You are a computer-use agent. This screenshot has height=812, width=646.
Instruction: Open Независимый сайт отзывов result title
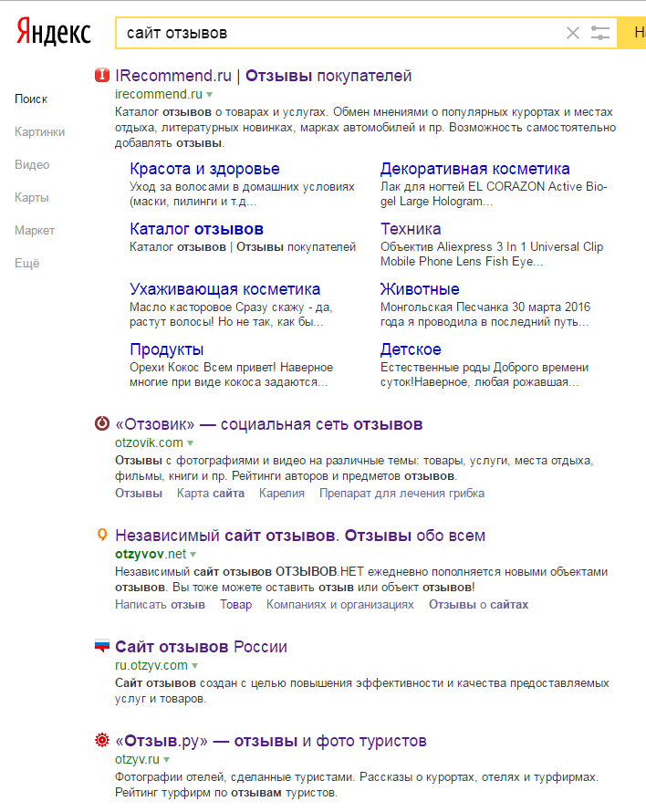click(x=300, y=536)
